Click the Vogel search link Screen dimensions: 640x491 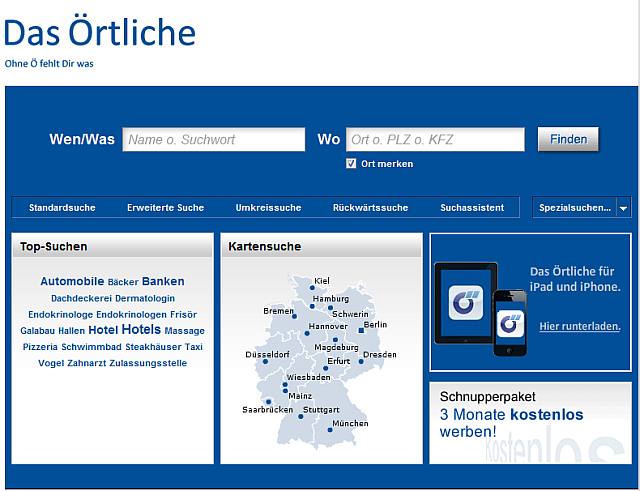click(51, 363)
